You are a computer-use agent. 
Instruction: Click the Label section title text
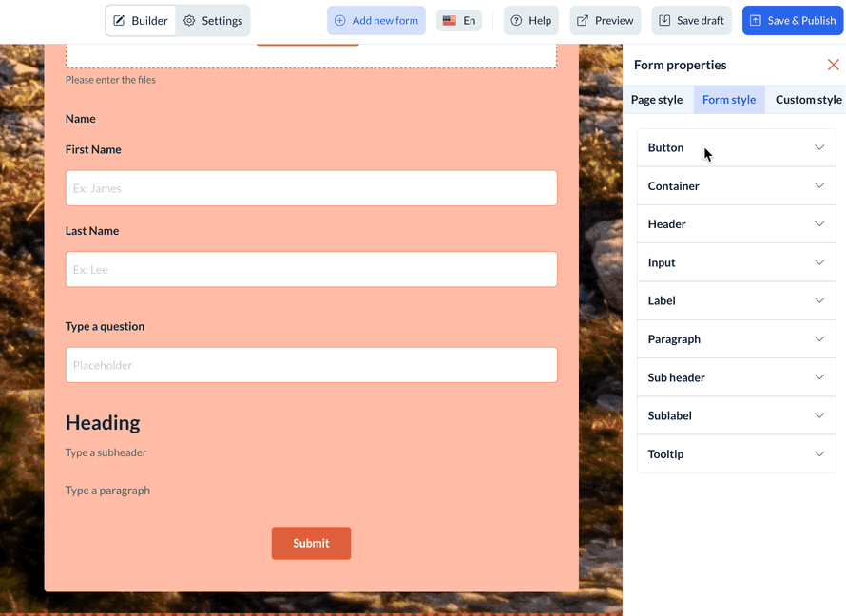click(662, 300)
